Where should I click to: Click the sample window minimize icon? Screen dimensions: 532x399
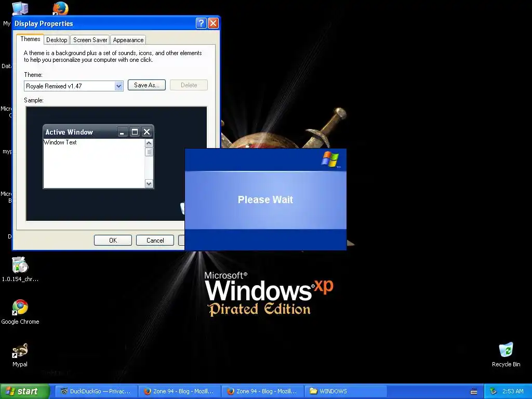[x=122, y=131]
